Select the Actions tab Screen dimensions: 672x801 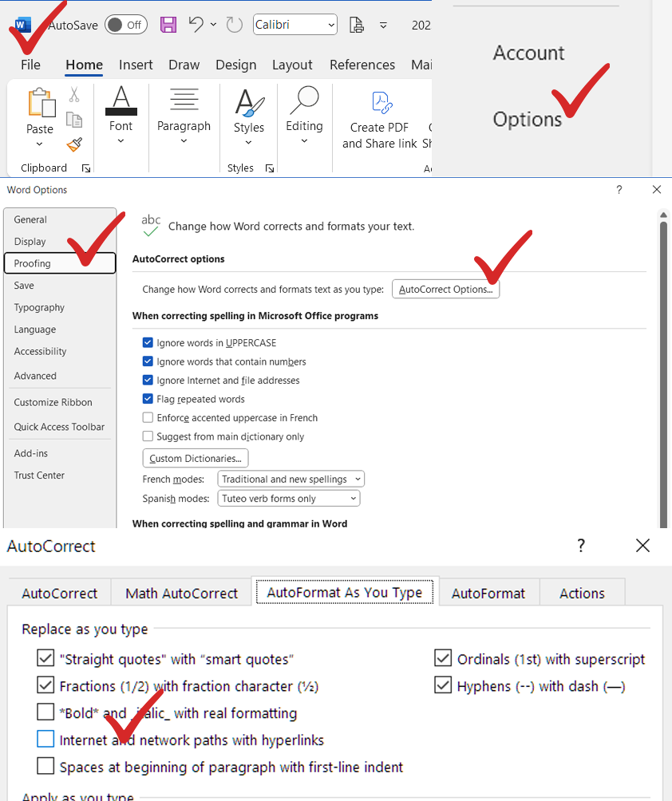coord(582,593)
